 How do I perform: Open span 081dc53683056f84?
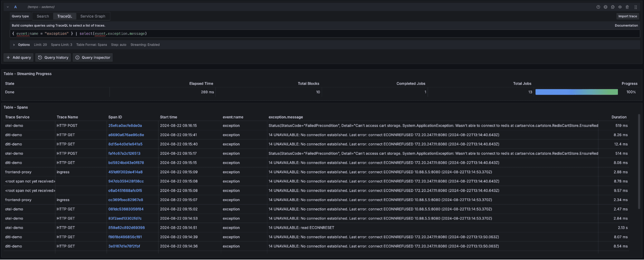point(126,209)
